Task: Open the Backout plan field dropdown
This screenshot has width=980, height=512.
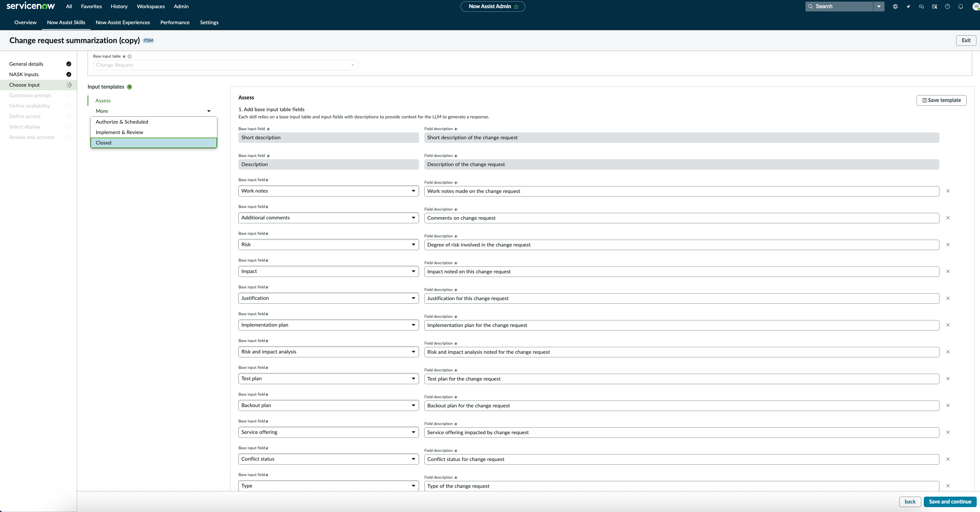Action: click(x=328, y=405)
